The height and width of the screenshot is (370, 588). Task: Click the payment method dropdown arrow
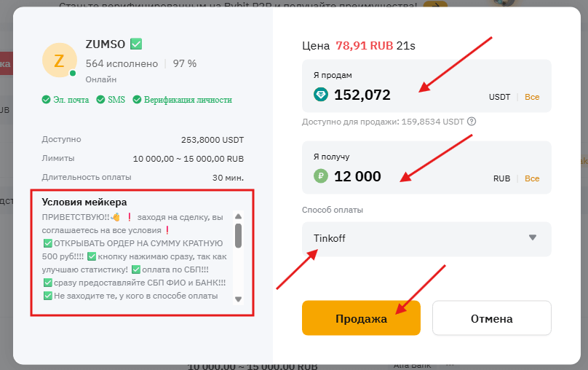coord(532,237)
